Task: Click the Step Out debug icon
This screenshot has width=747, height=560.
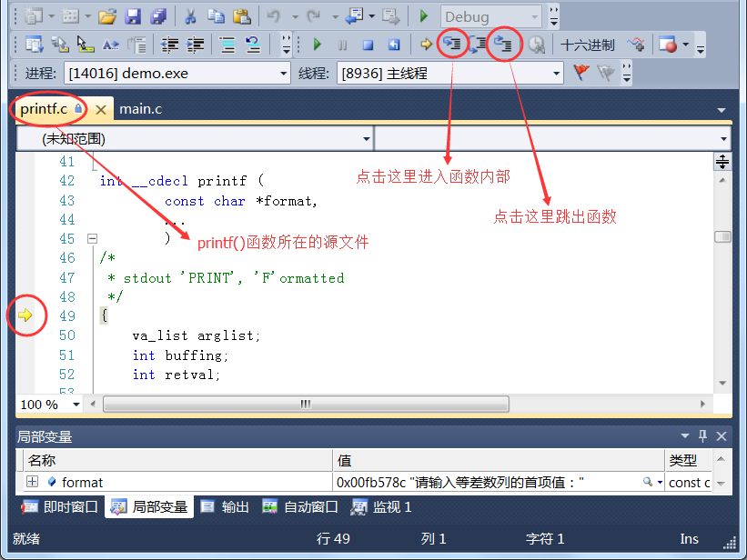Action: [504, 44]
